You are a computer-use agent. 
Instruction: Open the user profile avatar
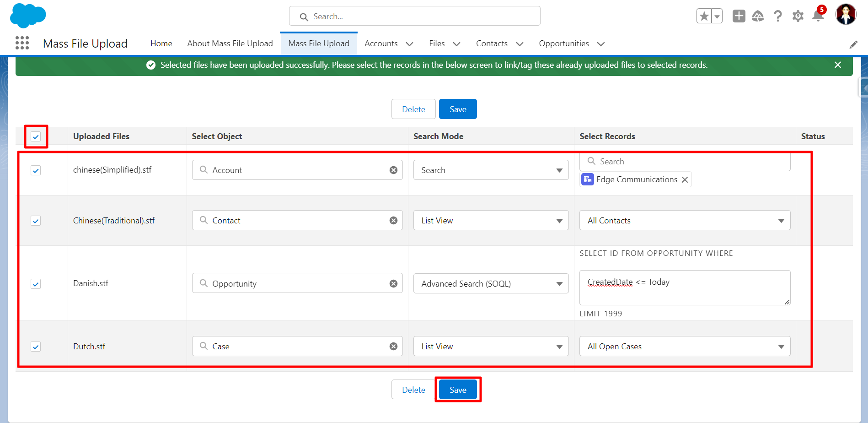pyautogui.click(x=846, y=15)
